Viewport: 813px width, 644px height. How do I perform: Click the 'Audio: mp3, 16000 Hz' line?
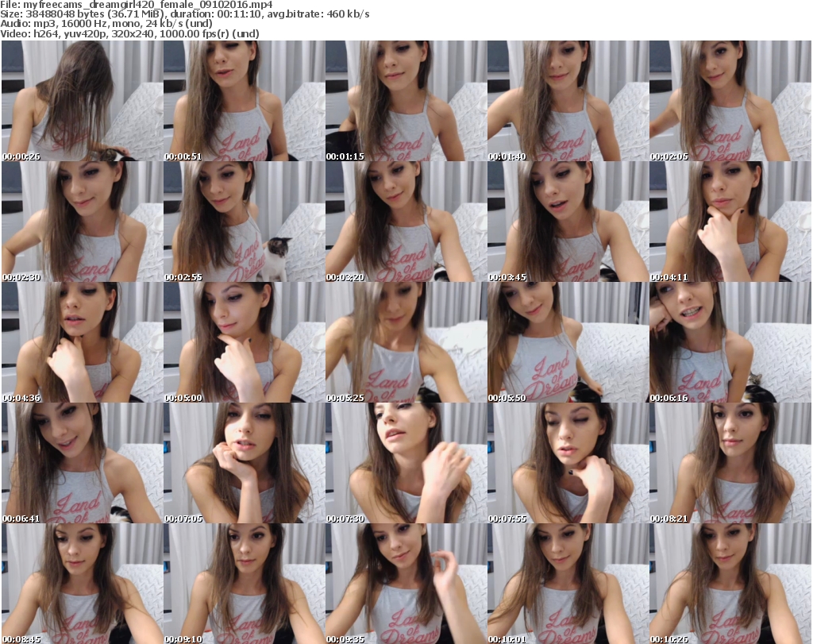(x=106, y=24)
